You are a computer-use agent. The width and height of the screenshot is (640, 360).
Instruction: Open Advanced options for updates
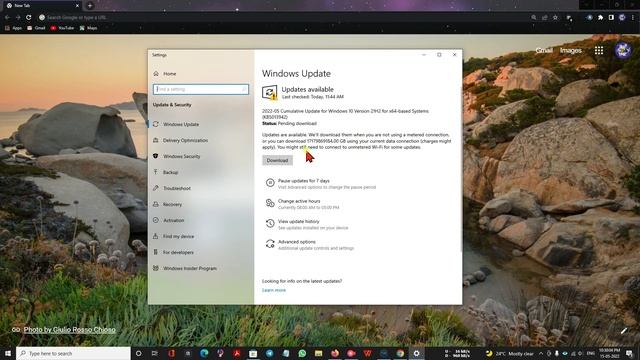tap(297, 242)
